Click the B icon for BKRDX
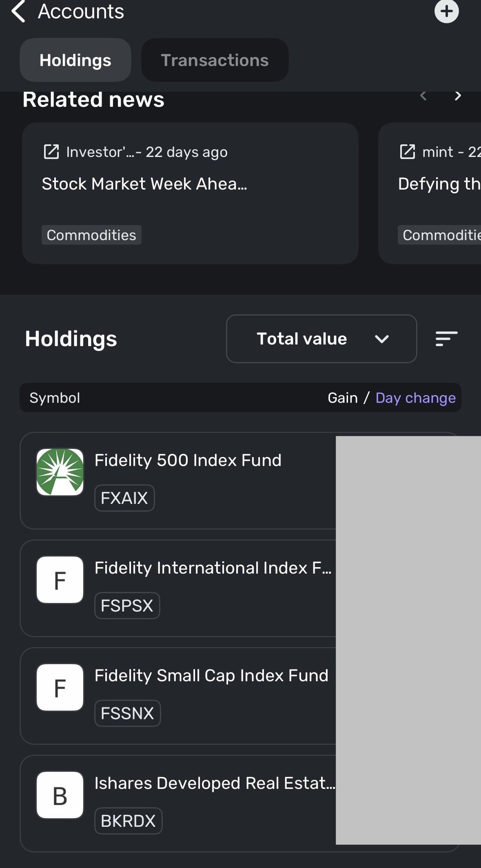 coord(60,795)
